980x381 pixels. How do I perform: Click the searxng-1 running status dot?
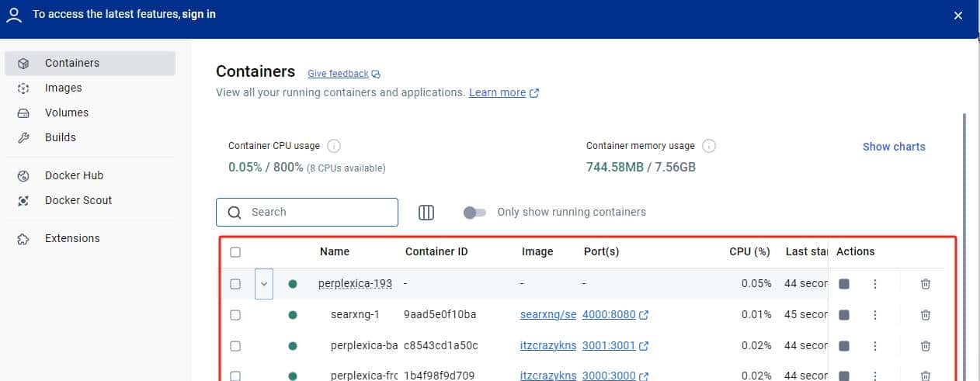click(293, 315)
